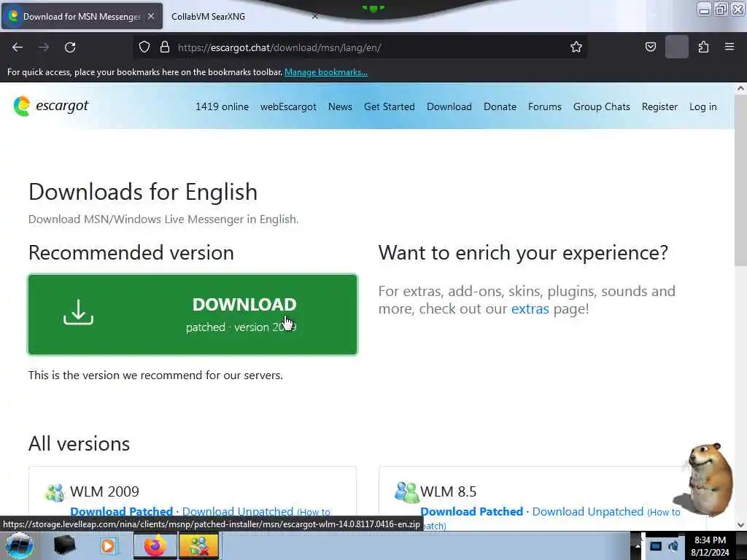747x560 pixels.
Task: Click the browser Back arrow
Action: (x=18, y=47)
